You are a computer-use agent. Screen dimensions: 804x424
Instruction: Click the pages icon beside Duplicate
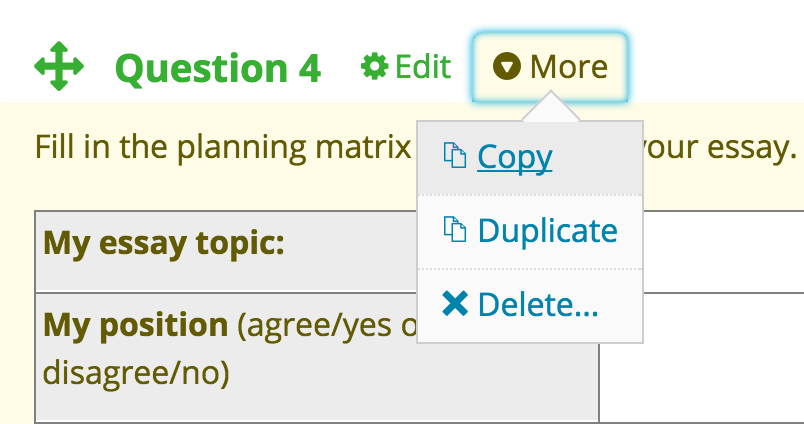[x=455, y=229]
